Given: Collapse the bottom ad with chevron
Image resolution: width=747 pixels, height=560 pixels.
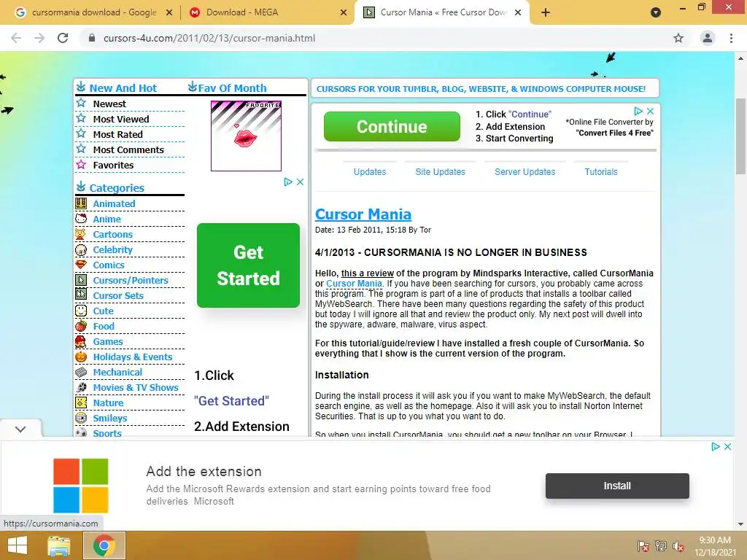Looking at the screenshot, I should (x=20, y=429).
